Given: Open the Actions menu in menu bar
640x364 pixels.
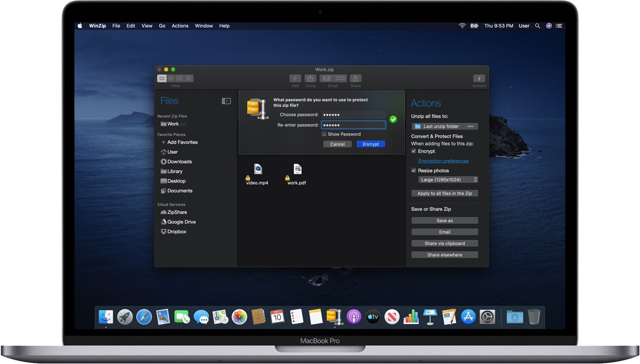Looking at the screenshot, I should click(180, 25).
